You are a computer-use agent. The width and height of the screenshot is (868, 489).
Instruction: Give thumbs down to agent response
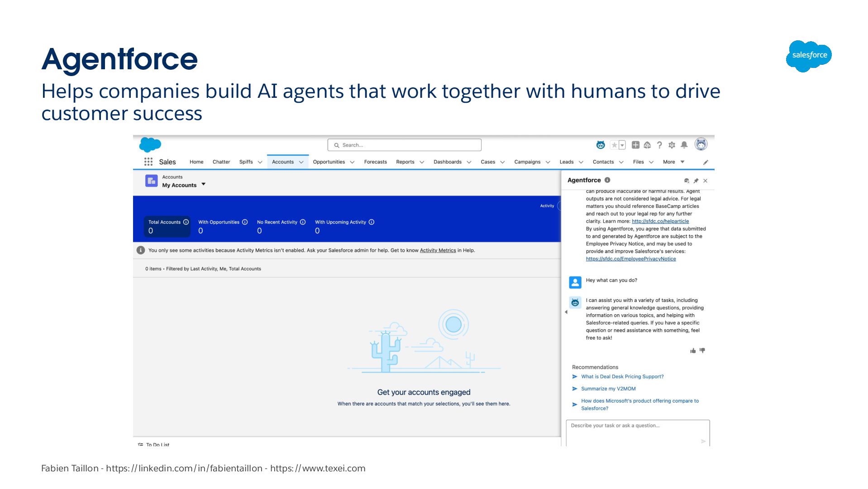pyautogui.click(x=702, y=350)
